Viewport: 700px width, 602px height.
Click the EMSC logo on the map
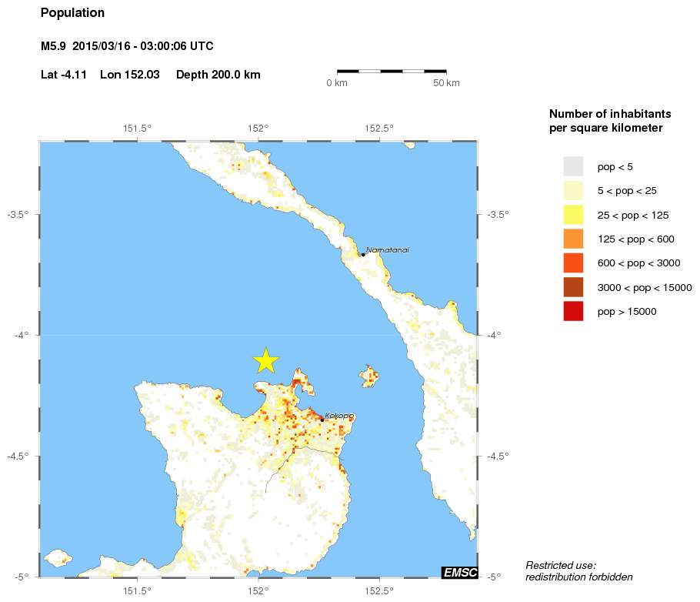click(x=459, y=572)
